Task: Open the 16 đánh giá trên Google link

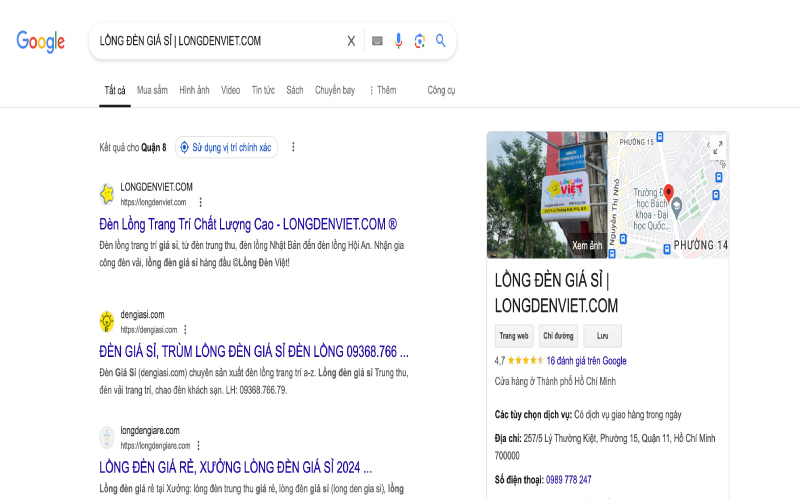Action: point(586,360)
